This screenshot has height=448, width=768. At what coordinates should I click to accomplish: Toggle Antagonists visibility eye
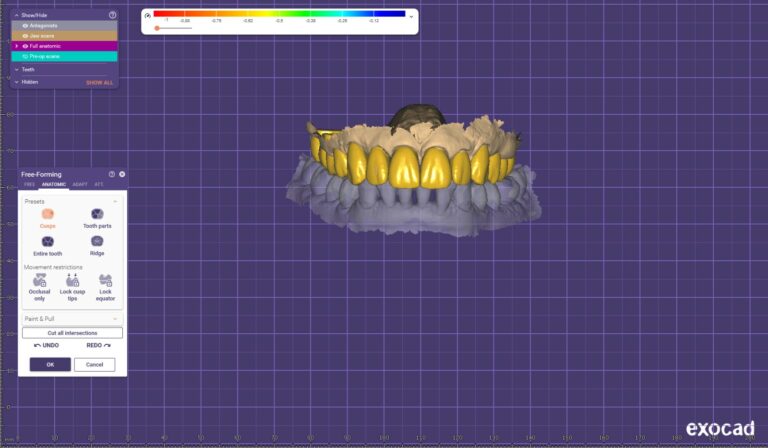click(x=26, y=25)
